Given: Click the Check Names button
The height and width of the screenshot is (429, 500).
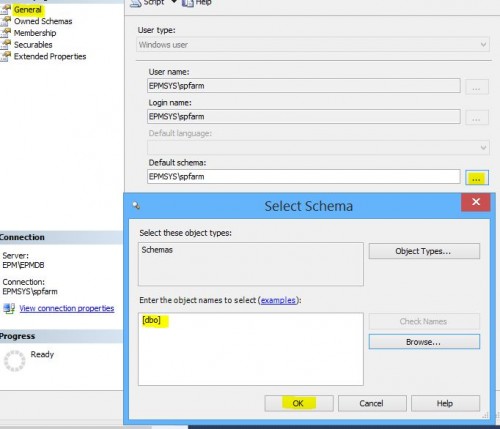Looking at the screenshot, I should point(424,321).
